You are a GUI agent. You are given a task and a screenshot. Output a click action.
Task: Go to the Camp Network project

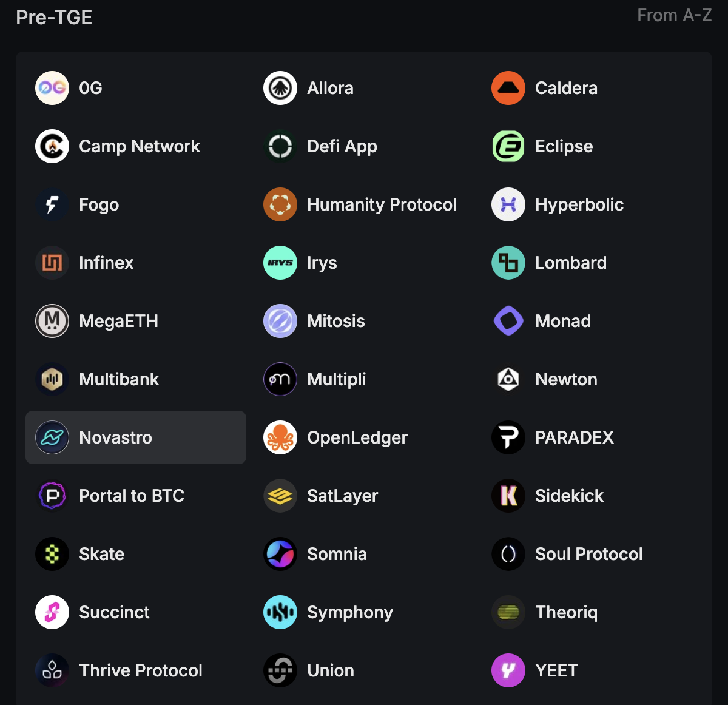136,146
